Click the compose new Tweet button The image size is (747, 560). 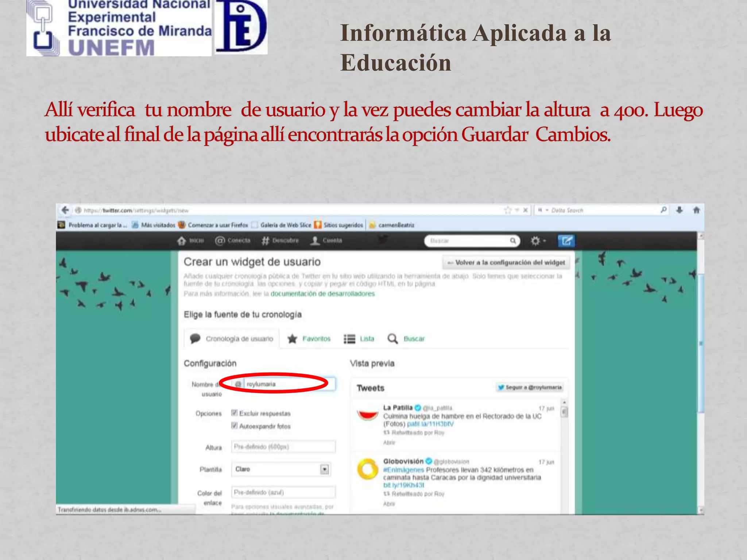566,241
